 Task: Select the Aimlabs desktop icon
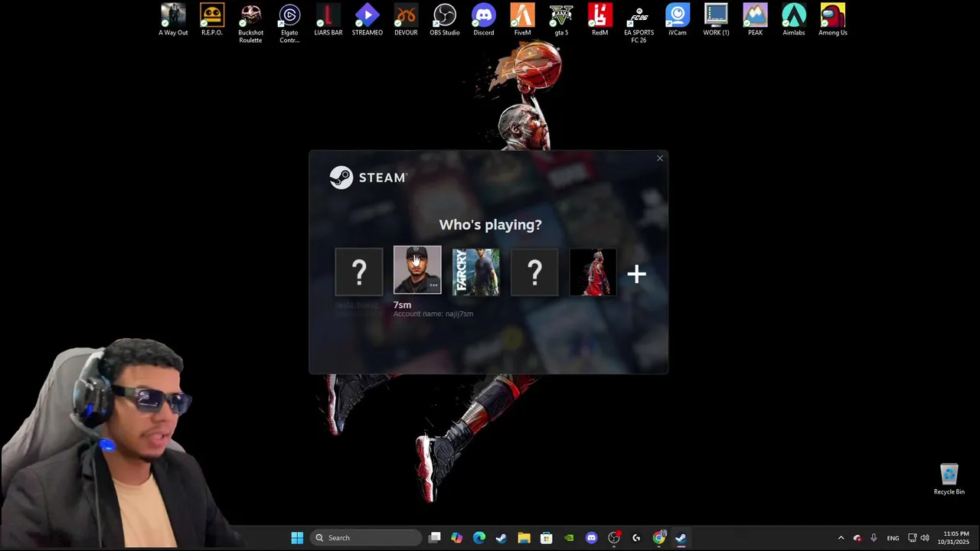(794, 21)
